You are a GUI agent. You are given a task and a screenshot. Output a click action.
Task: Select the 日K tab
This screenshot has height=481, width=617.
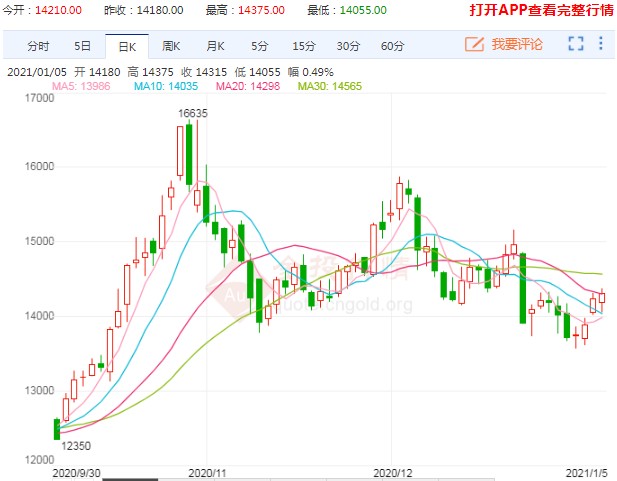point(127,47)
